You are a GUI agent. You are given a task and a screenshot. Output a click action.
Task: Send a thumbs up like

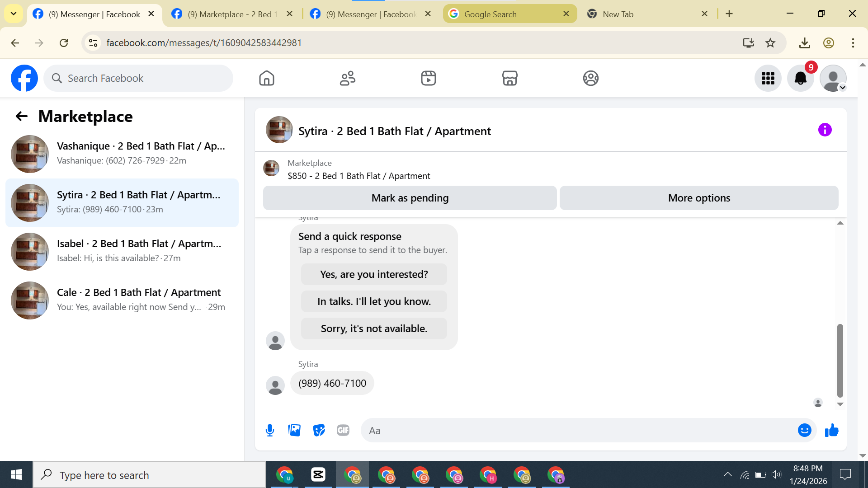click(831, 430)
